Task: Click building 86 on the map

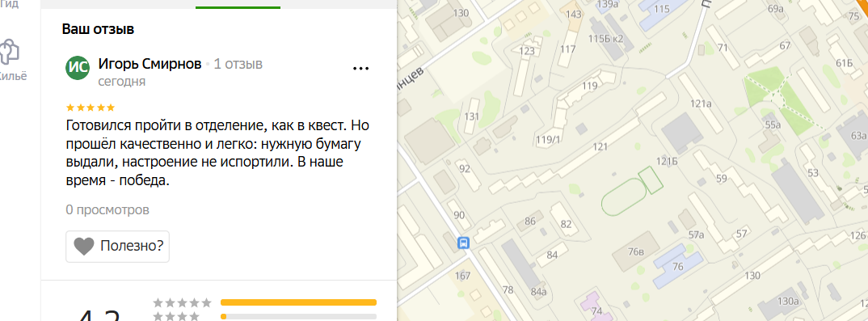Action: [530, 222]
